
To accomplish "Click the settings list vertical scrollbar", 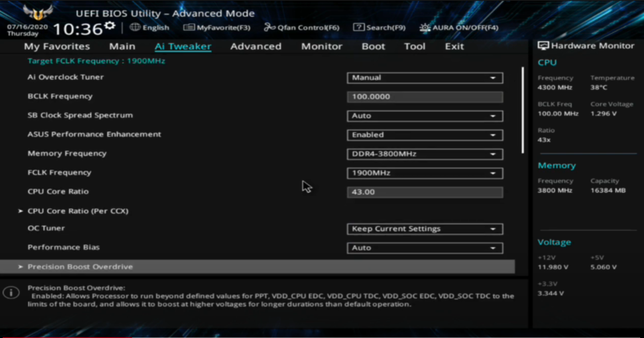I will pos(523,110).
